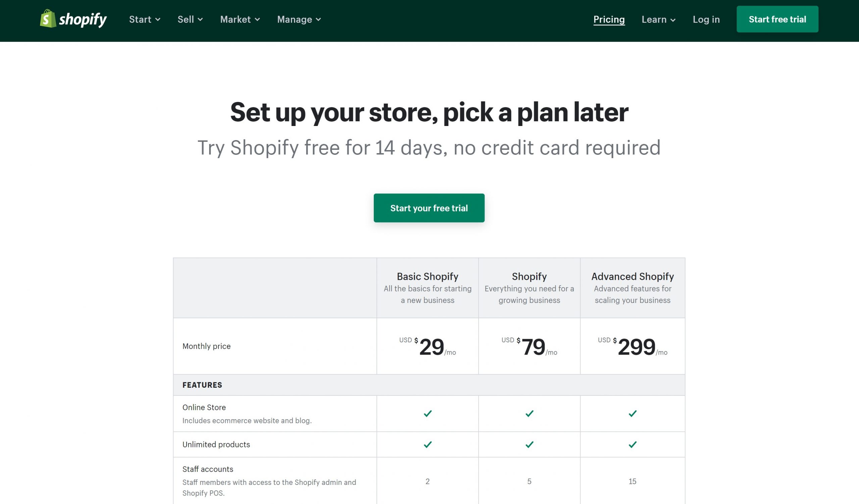859x504 pixels.
Task: Click the Unlimited products checkmark under Shopify plan
Action: (x=529, y=444)
